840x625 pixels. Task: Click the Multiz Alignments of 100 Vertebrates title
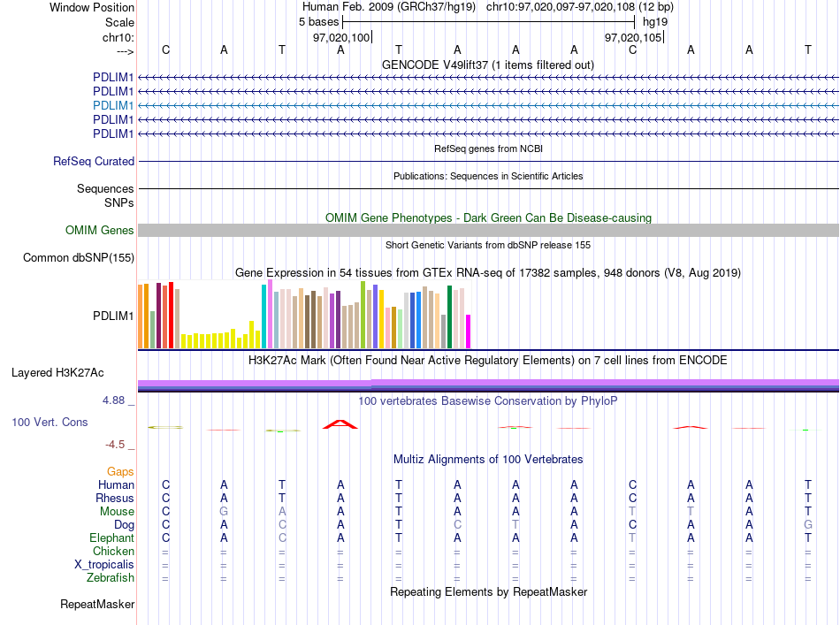[488, 459]
